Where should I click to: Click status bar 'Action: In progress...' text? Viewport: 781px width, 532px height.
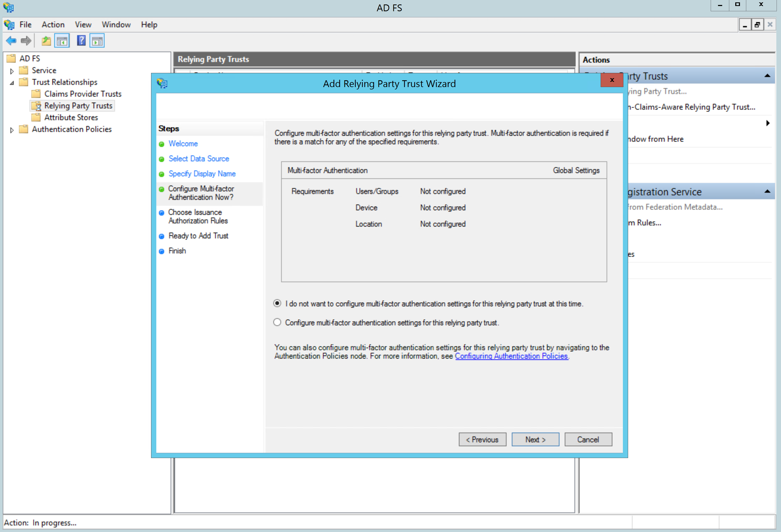pos(40,523)
